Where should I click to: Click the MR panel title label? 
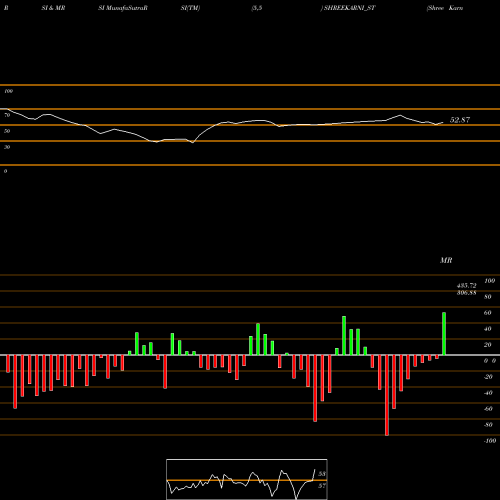446,260
